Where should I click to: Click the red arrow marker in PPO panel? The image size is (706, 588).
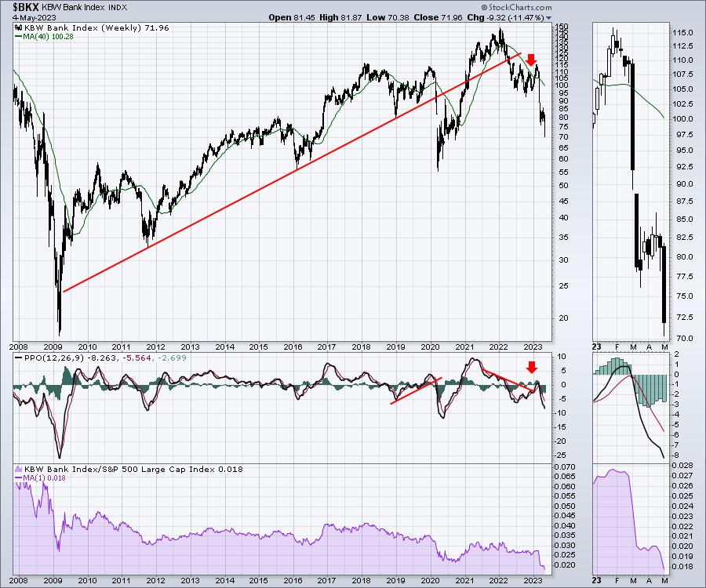pyautogui.click(x=531, y=367)
